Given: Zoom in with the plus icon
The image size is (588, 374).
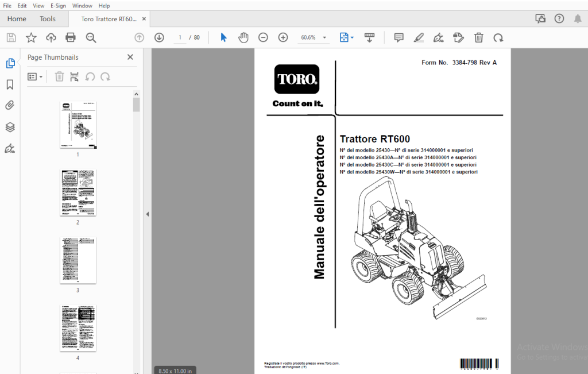Looking at the screenshot, I should (x=283, y=37).
